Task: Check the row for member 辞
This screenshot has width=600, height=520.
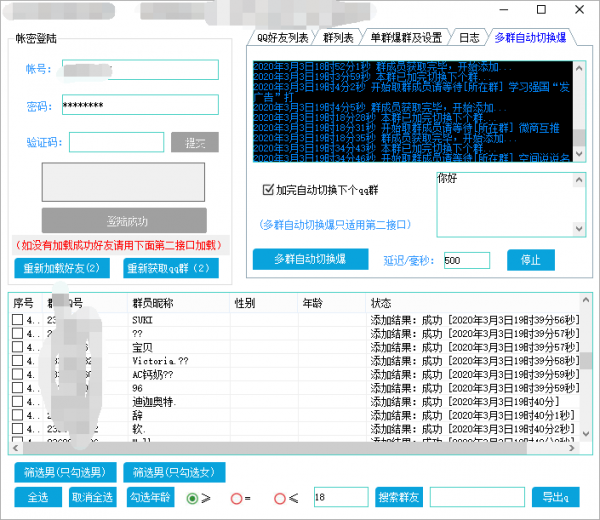Action: 17,415
